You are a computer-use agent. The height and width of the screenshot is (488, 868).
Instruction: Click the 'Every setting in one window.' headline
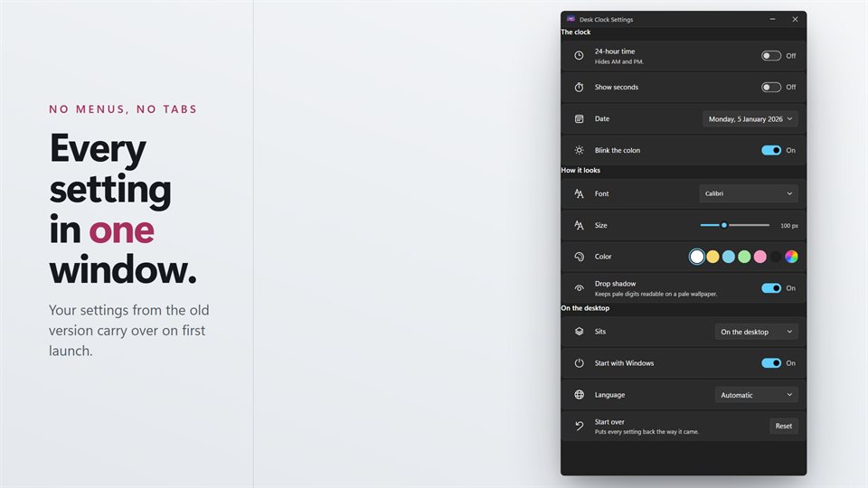(x=123, y=209)
